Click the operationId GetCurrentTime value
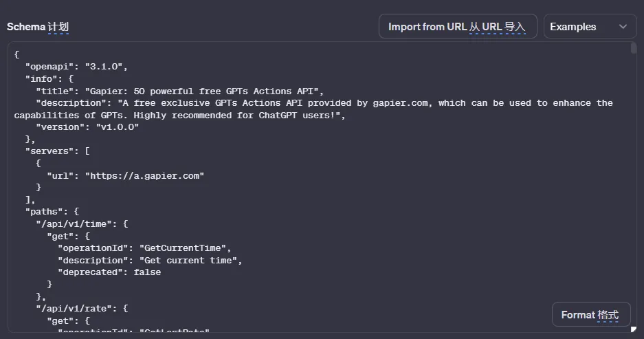This screenshot has width=644, height=339. coord(183,248)
